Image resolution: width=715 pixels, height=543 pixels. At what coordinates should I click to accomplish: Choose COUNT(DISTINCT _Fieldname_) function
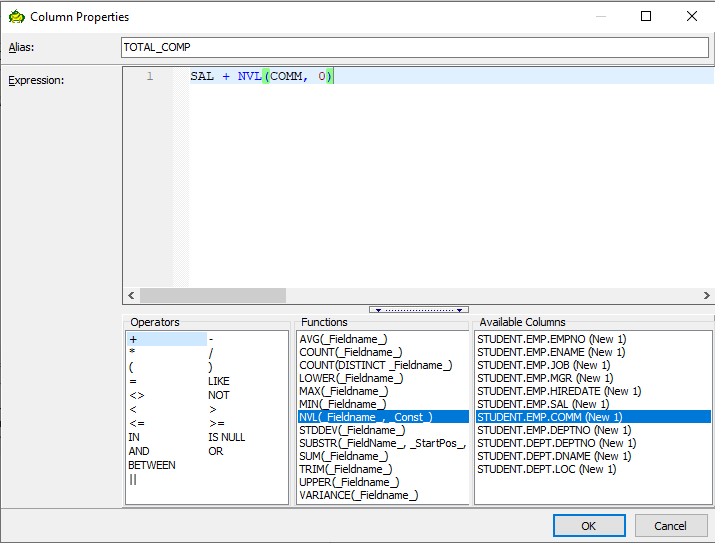pyautogui.click(x=376, y=365)
